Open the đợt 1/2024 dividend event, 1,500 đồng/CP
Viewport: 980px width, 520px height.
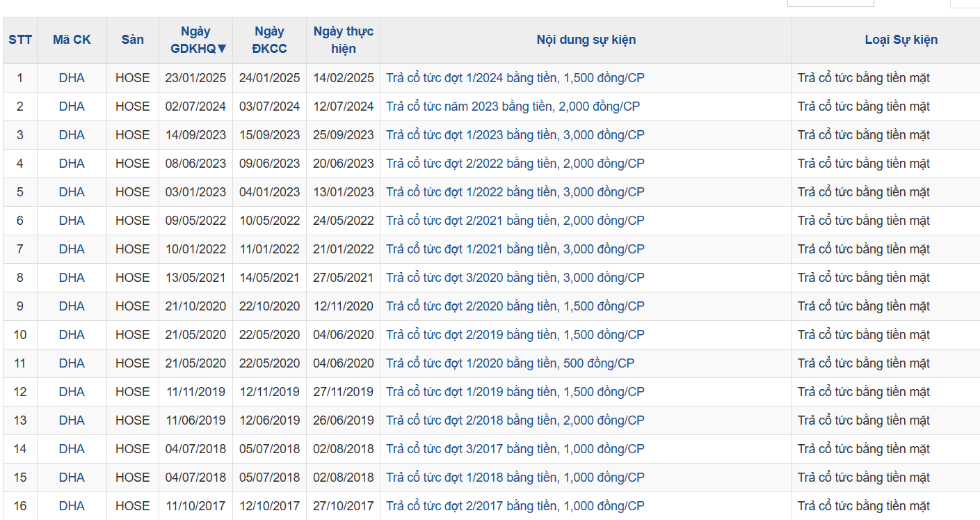515,78
